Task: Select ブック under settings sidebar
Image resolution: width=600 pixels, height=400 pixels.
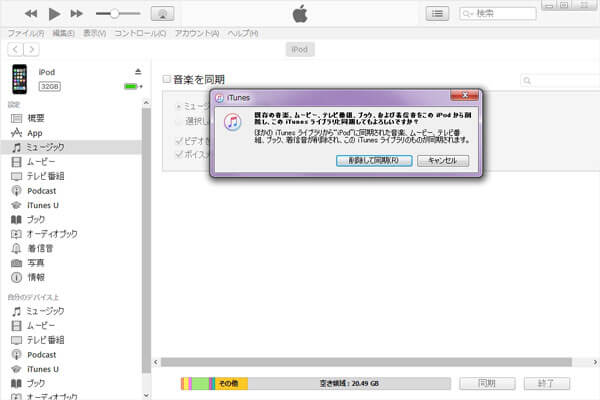Action: pos(71,220)
